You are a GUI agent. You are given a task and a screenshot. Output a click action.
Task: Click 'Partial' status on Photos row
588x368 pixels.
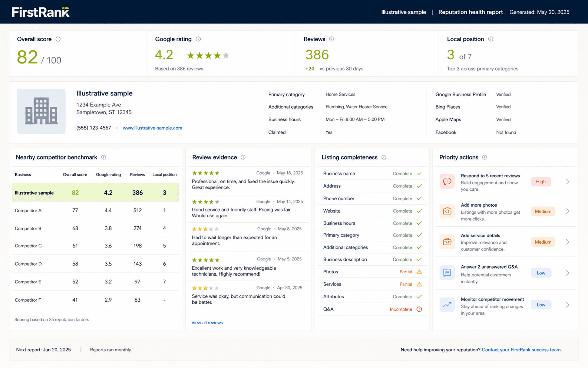coord(406,272)
